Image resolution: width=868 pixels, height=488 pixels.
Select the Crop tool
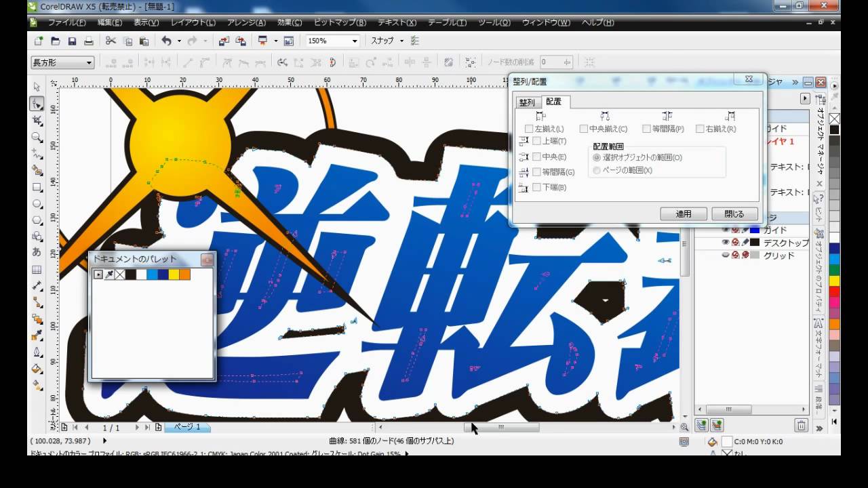click(37, 121)
